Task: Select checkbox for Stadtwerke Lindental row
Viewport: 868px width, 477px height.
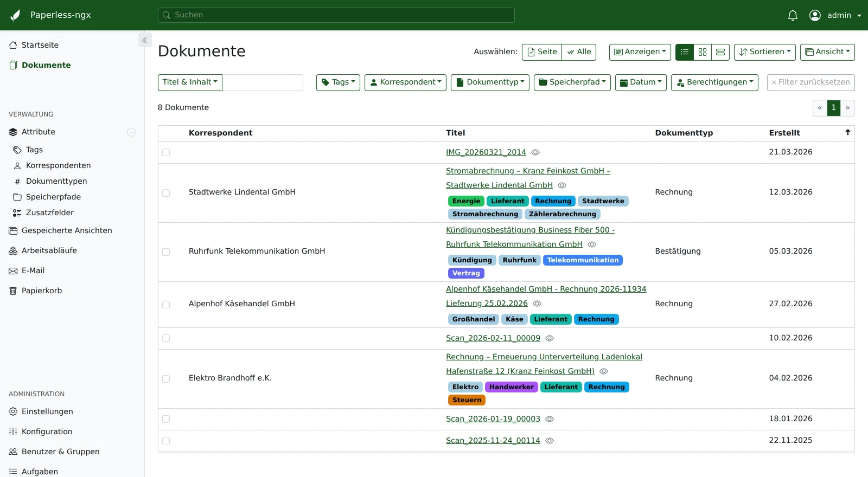Action: 166,193
